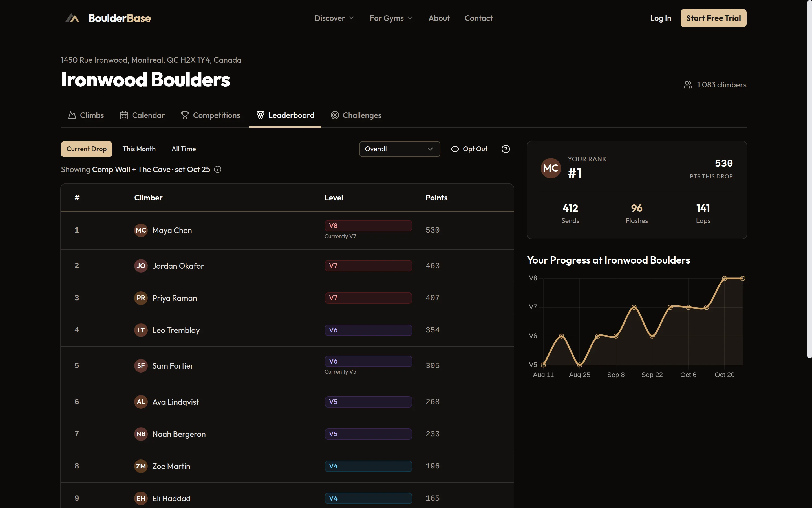
Task: Click Noah Bergeron's NB avatar
Action: click(x=141, y=434)
